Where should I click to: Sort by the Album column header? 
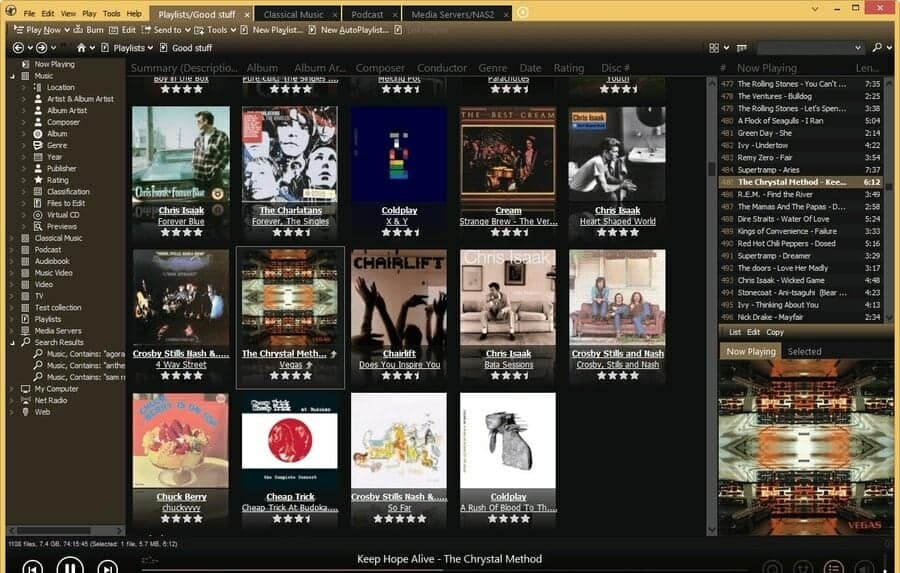[262, 68]
